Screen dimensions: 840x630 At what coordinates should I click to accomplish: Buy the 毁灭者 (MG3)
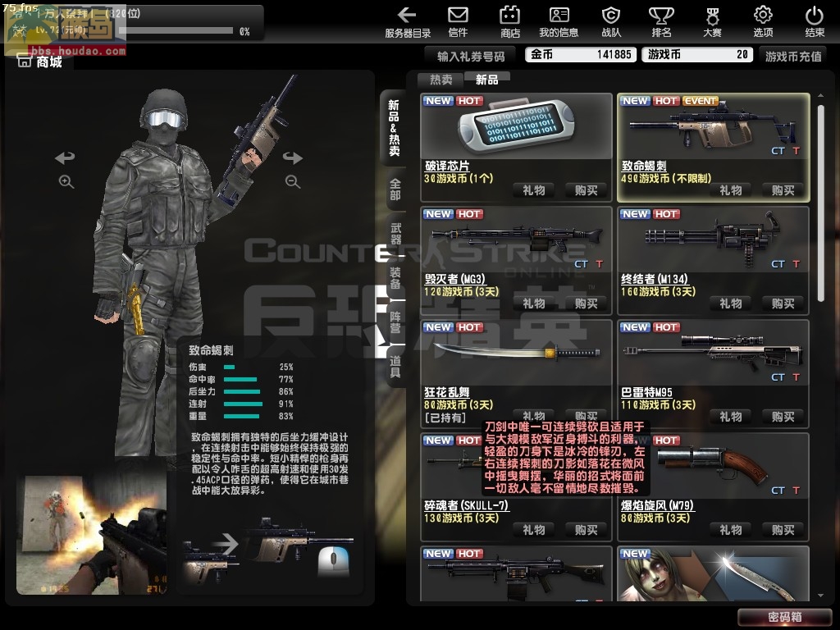tap(586, 304)
